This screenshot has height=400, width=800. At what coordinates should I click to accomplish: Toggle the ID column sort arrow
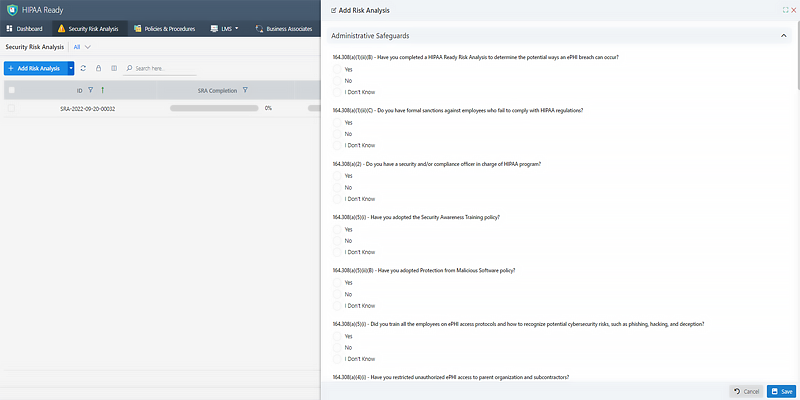pyautogui.click(x=102, y=90)
